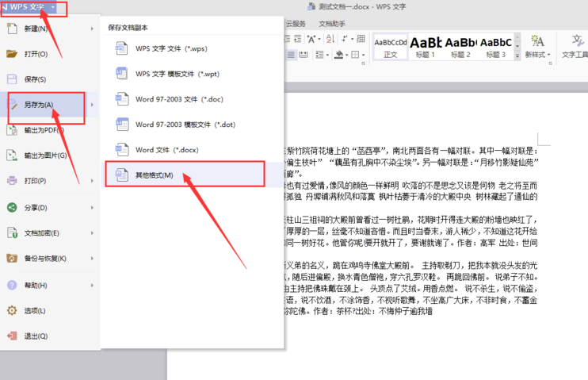This screenshot has width=588, height=380.
Task: Apply the 标题 1 heading style
Action: pos(426,46)
